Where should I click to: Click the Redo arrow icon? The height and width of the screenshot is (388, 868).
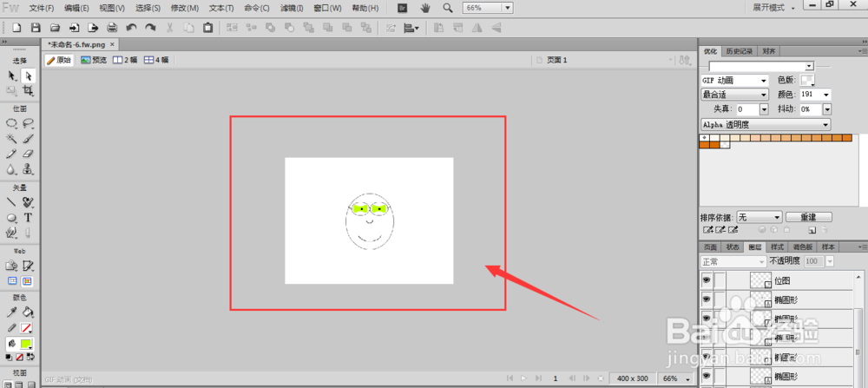(150, 27)
